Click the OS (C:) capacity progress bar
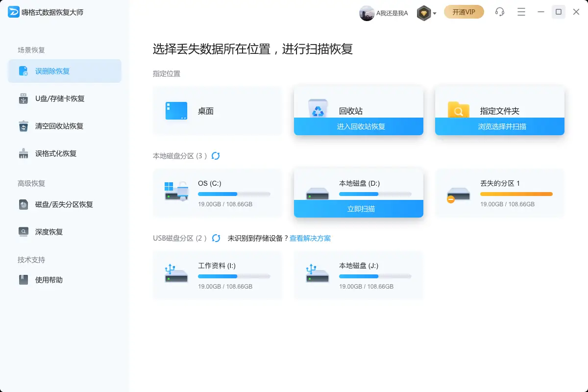 tap(234, 194)
